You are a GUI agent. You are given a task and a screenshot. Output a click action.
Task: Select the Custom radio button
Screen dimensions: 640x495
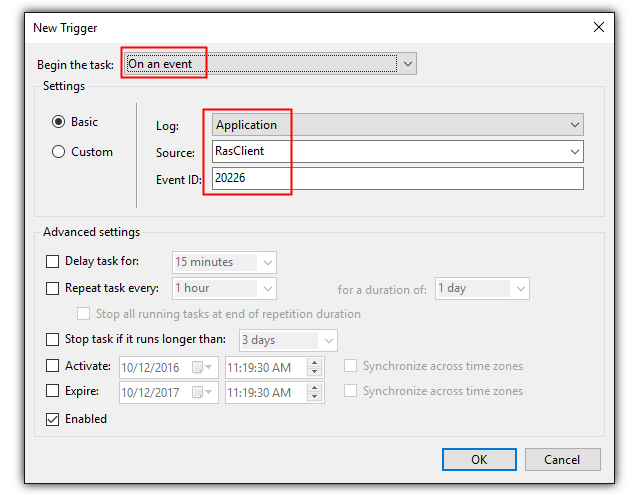click(58, 152)
